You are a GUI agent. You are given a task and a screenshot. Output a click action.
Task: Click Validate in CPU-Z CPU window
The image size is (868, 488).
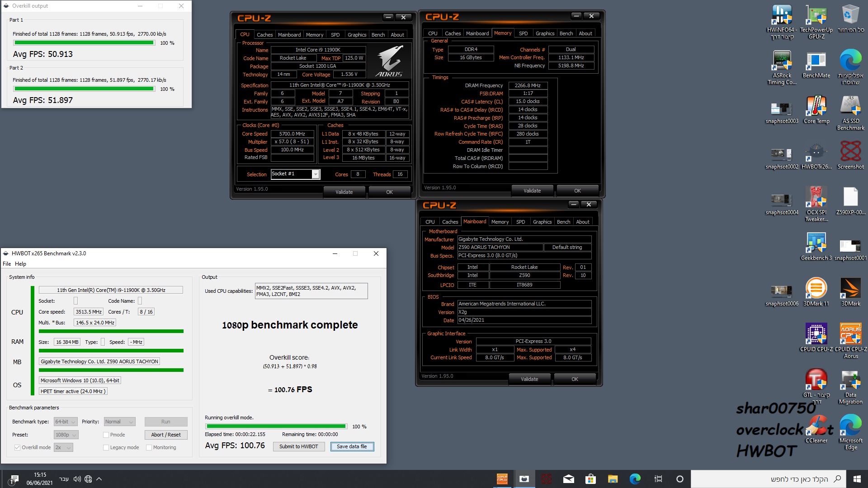click(x=344, y=192)
